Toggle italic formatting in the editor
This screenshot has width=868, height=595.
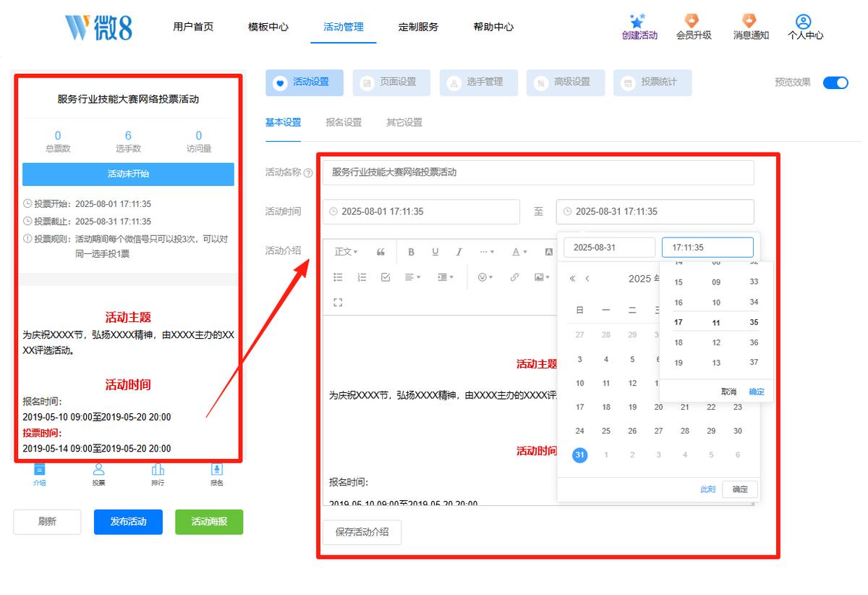pyautogui.click(x=459, y=252)
